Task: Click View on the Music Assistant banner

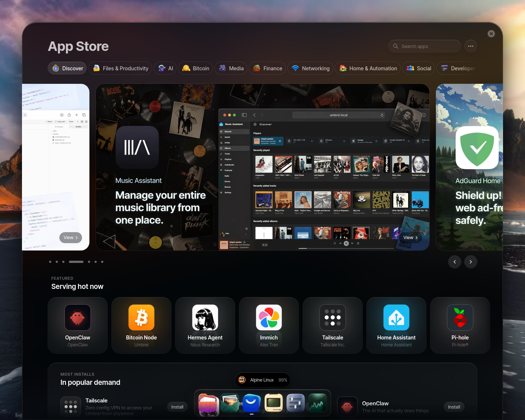Action: click(x=410, y=238)
